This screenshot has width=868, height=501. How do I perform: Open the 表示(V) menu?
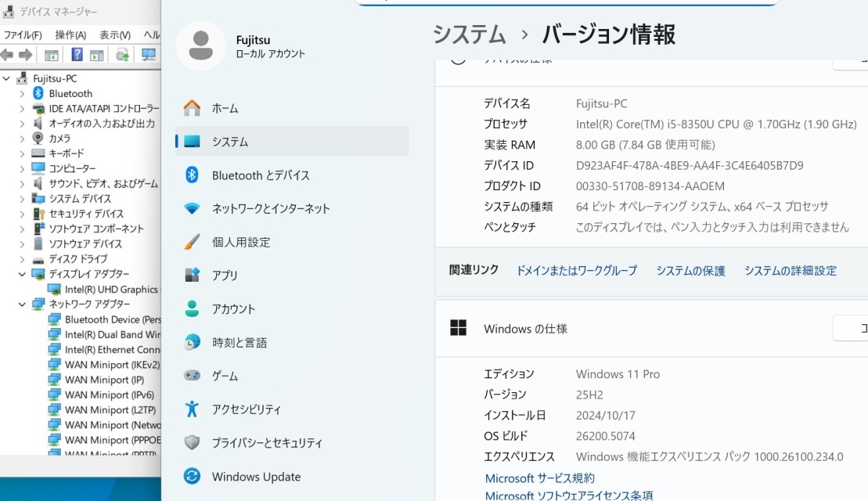114,35
